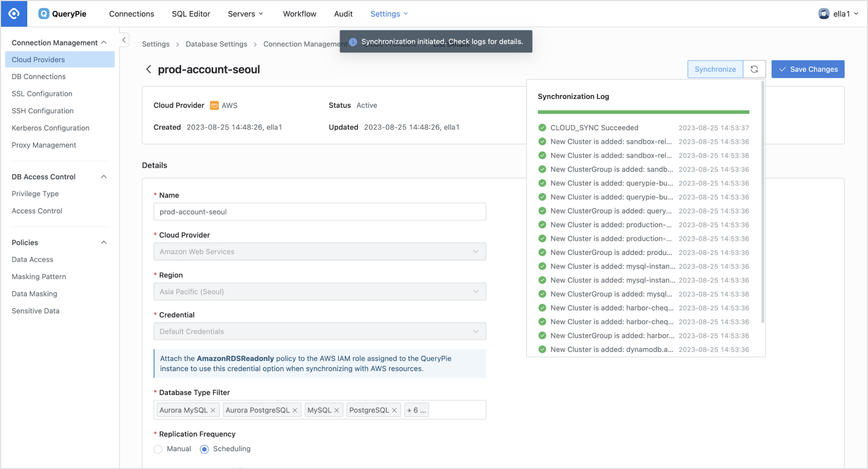This screenshot has width=868, height=469.
Task: Collapse the Connection Management section
Action: (104, 42)
